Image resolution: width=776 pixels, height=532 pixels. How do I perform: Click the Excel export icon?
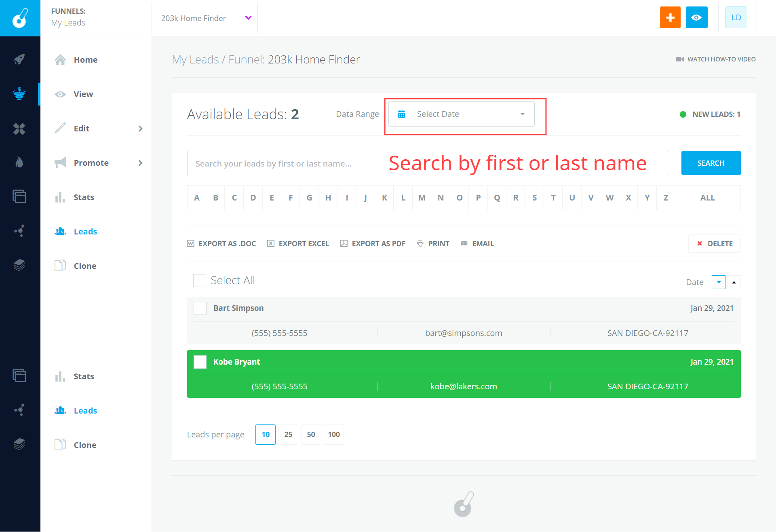click(x=271, y=243)
